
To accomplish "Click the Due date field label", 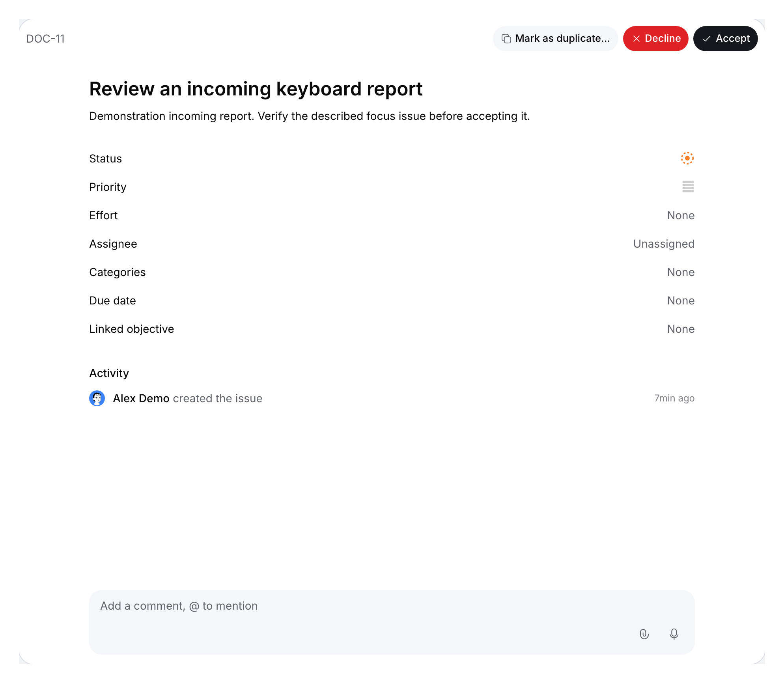I will click(112, 300).
